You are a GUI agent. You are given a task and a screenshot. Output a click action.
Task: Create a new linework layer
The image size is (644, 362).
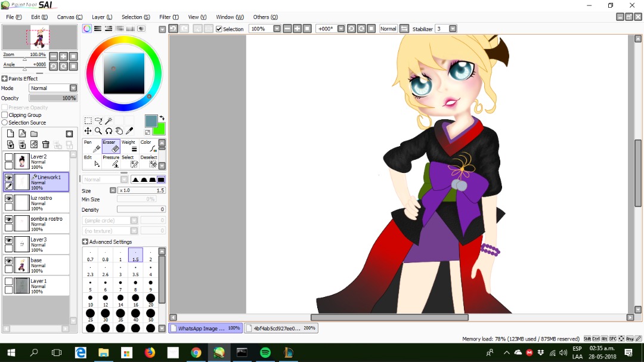click(x=22, y=134)
